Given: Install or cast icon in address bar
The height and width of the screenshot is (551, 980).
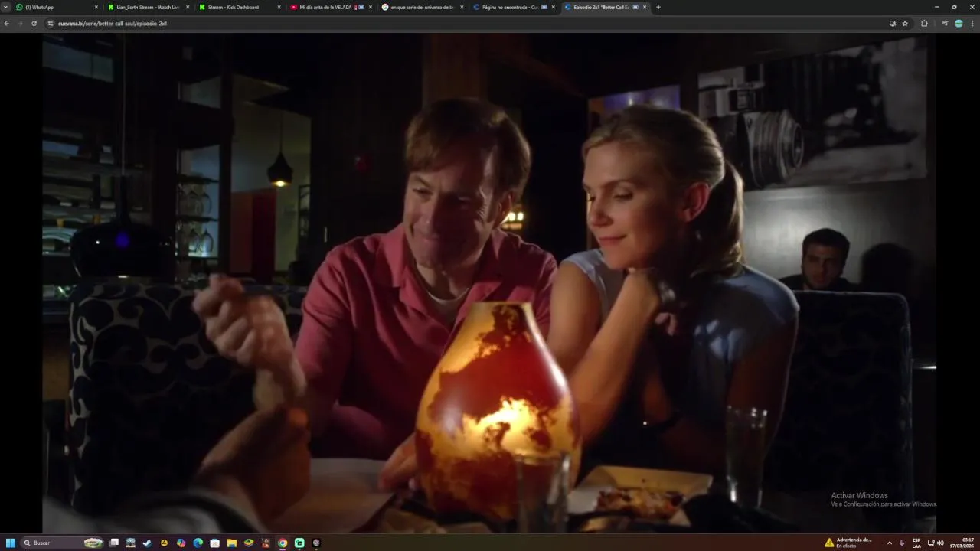Looking at the screenshot, I should [x=892, y=24].
